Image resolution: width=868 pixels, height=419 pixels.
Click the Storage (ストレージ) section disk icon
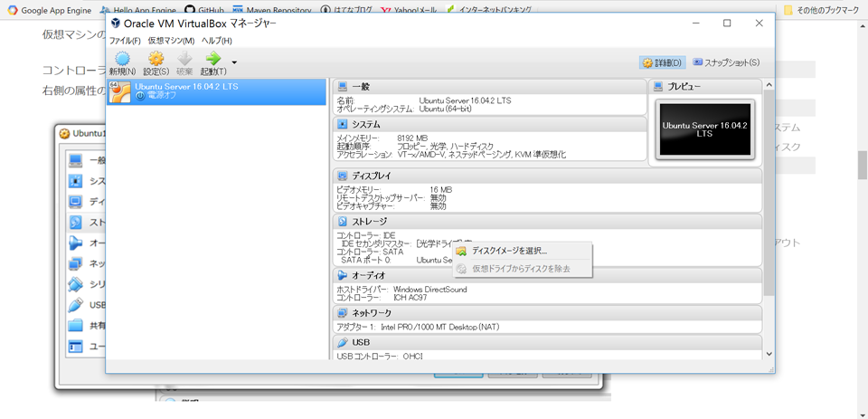[343, 222]
